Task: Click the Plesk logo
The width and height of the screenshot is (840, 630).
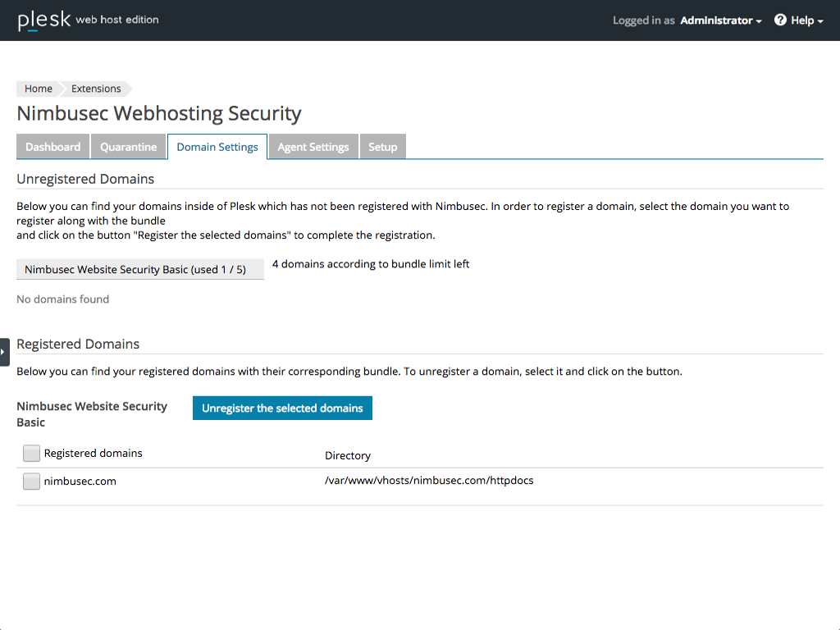Action: click(44, 21)
